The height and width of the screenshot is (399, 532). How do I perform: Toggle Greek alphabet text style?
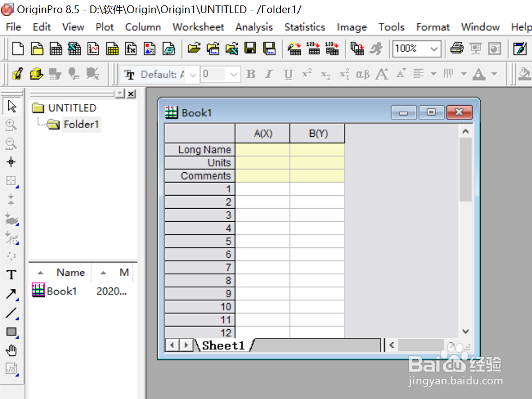pyautogui.click(x=362, y=74)
